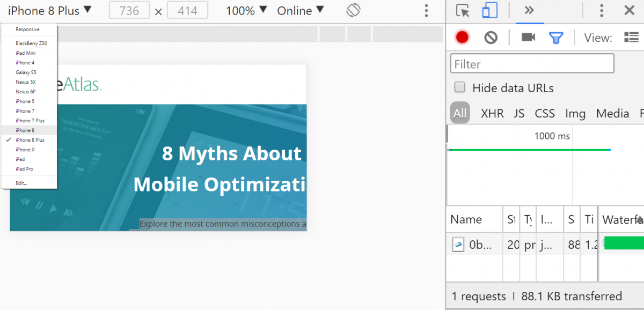Click the capture screenshots camera icon
The height and width of the screenshot is (310, 644).
[x=528, y=37]
